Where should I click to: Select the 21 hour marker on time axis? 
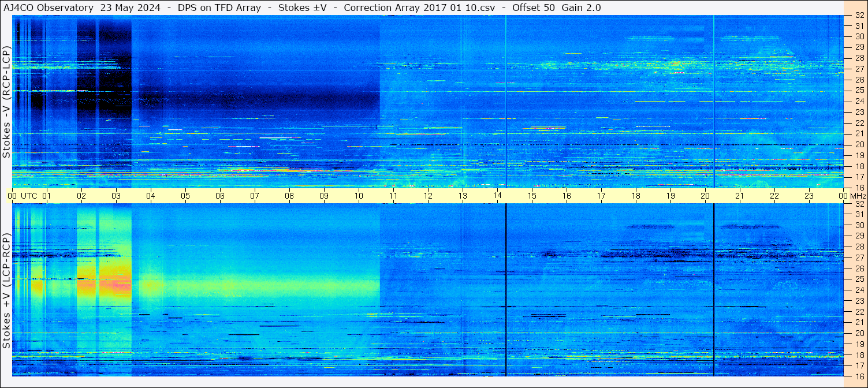point(740,196)
